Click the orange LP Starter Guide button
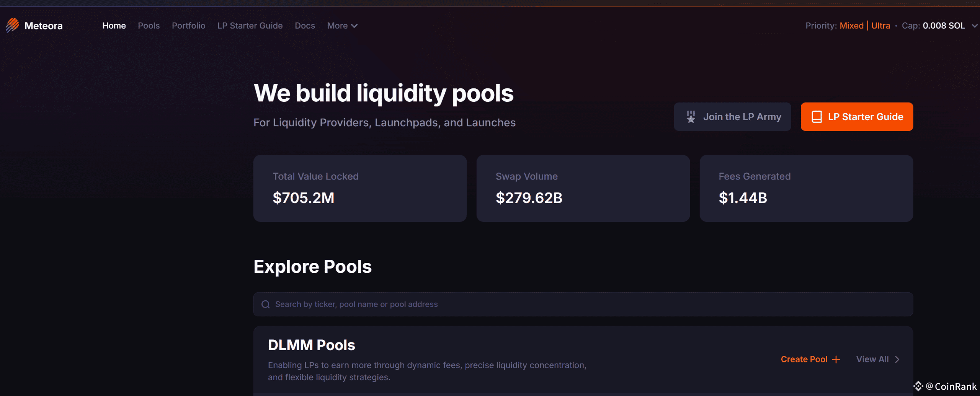Image resolution: width=980 pixels, height=396 pixels. 857,117
